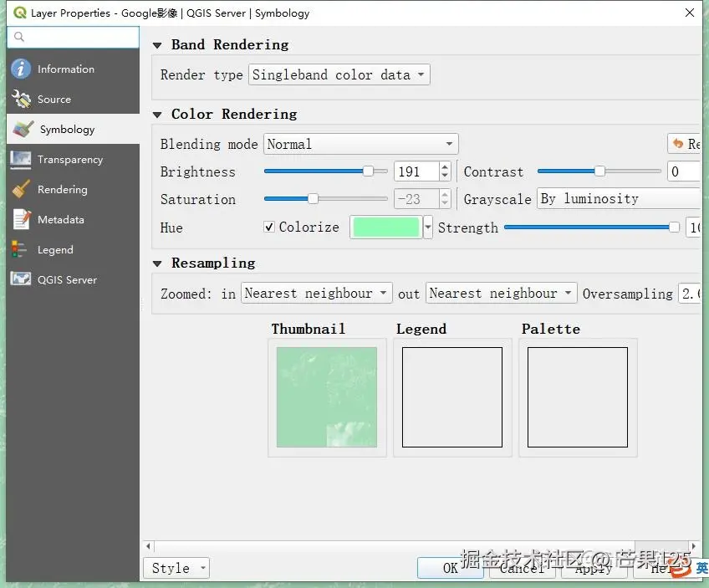The width and height of the screenshot is (709, 588).
Task: Click the Cancel button
Action: 523,568
